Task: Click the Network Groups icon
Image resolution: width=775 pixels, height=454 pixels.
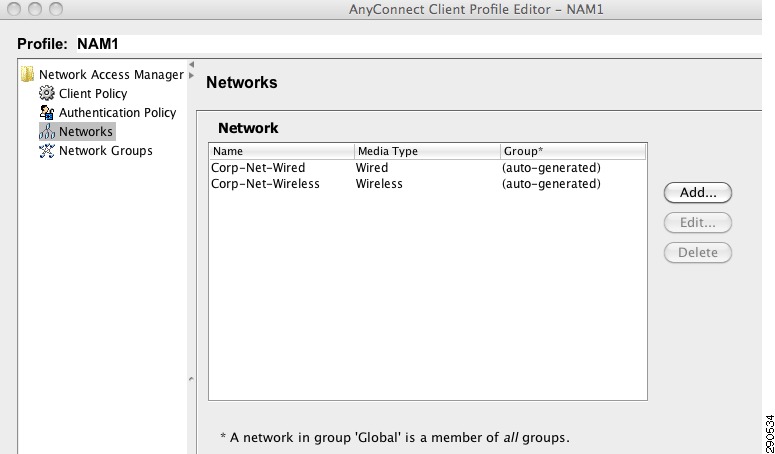Action: tap(47, 151)
